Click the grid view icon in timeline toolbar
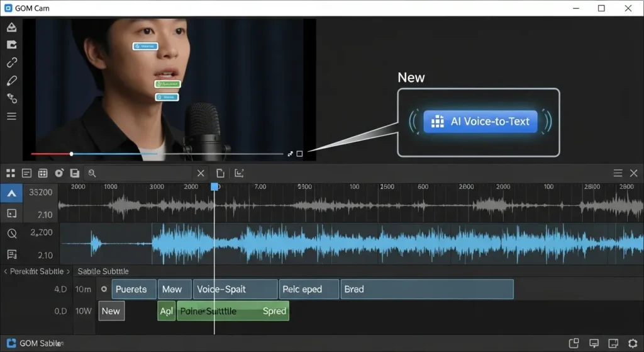The height and width of the screenshot is (352, 644). coord(10,173)
